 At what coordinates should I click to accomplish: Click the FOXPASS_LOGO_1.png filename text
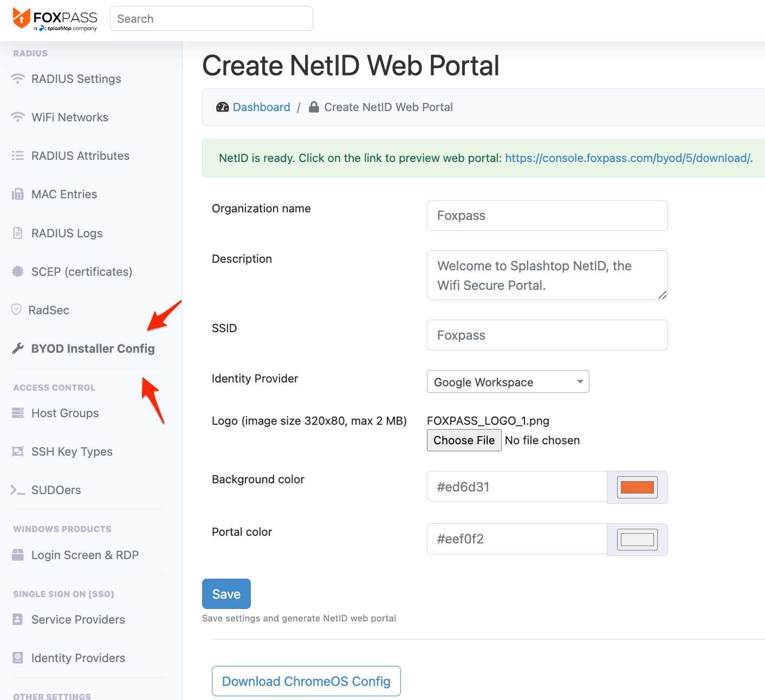coord(488,420)
